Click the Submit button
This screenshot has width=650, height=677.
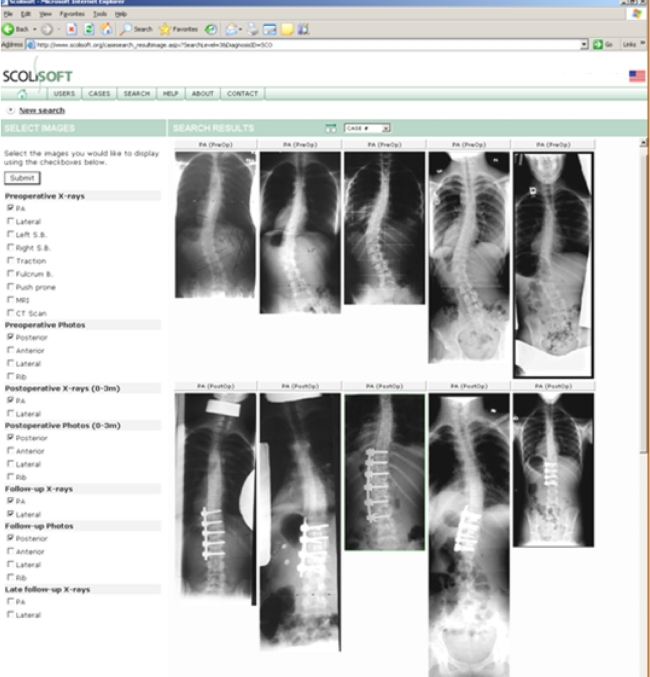pos(22,178)
